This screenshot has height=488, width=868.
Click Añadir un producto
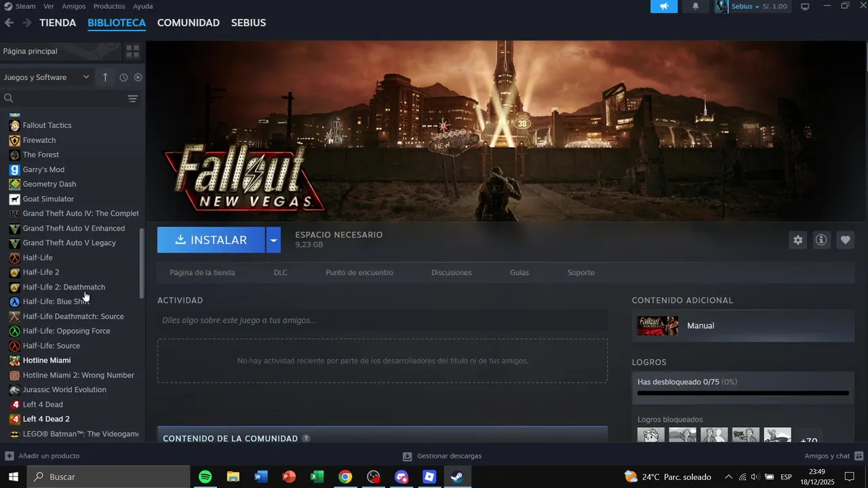coord(43,456)
